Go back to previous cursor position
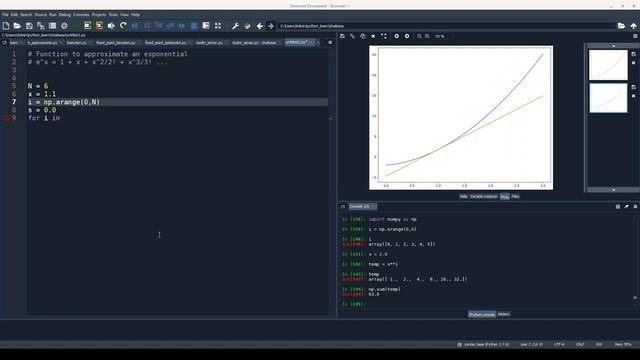The height and width of the screenshot is (360, 640). (260, 26)
